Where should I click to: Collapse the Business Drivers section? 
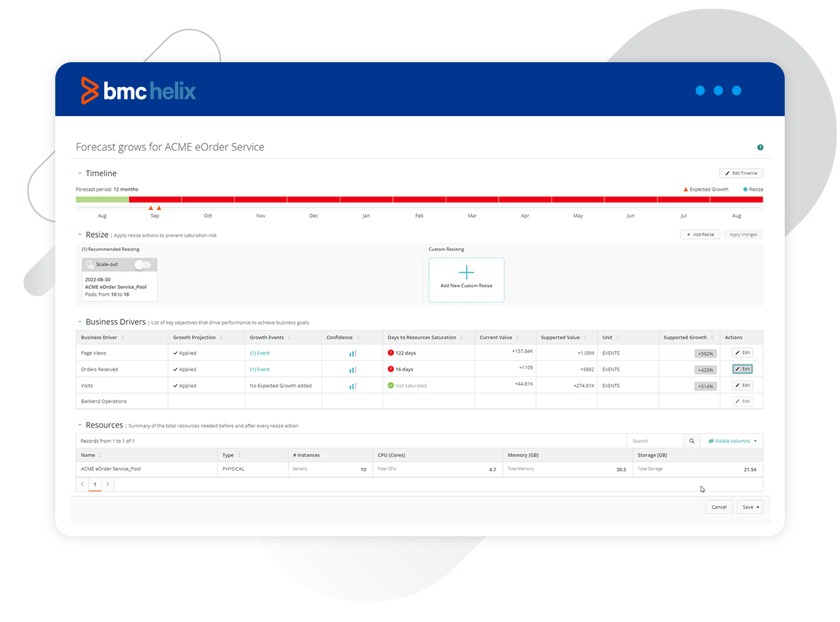click(79, 322)
